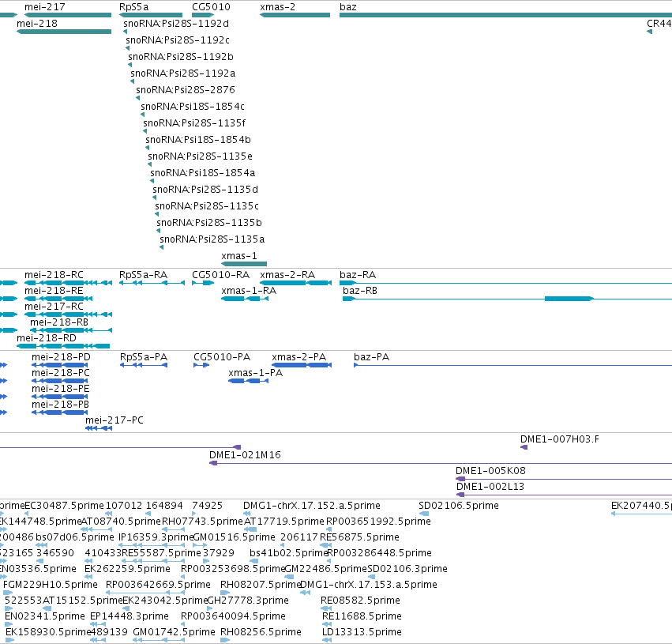Select mei-217-RC transcript
The height and width of the screenshot is (644, 672).
click(x=68, y=314)
